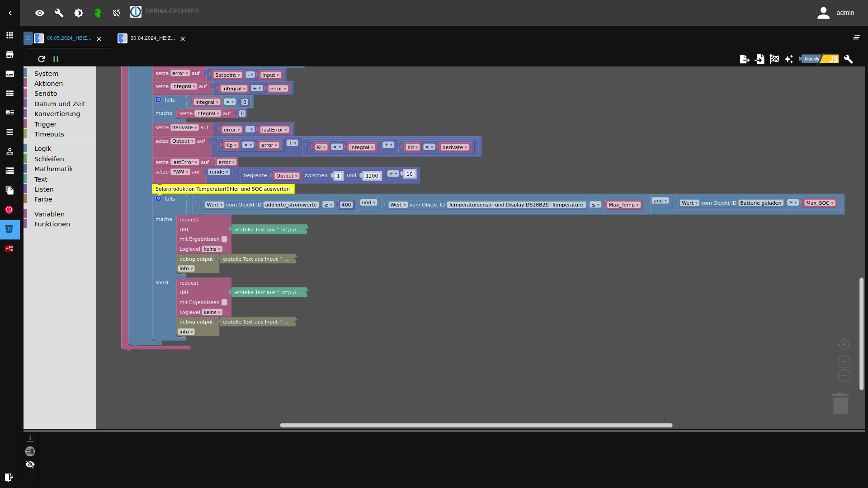Open the Funktionen block category
This screenshot has width=868, height=488.
coord(52,224)
